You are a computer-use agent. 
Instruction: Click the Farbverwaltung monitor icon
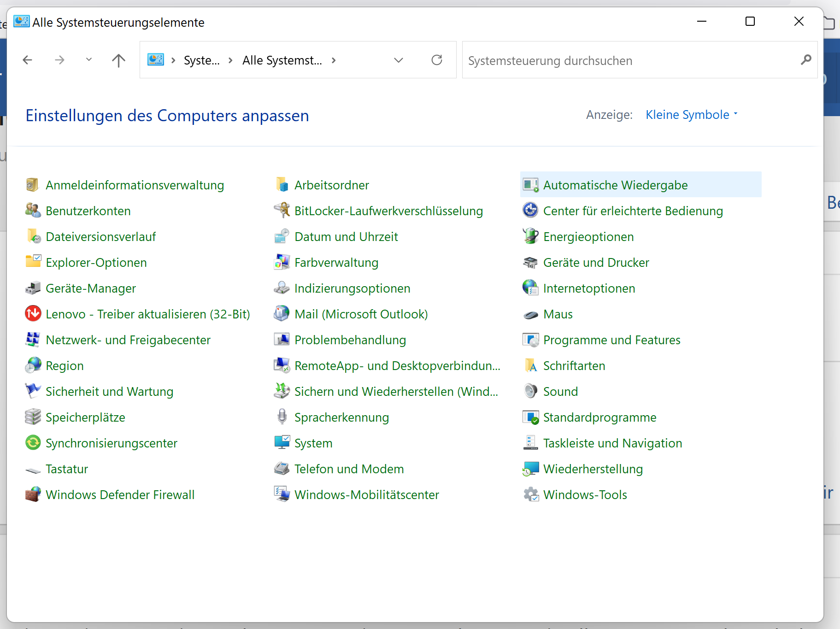coord(282,262)
